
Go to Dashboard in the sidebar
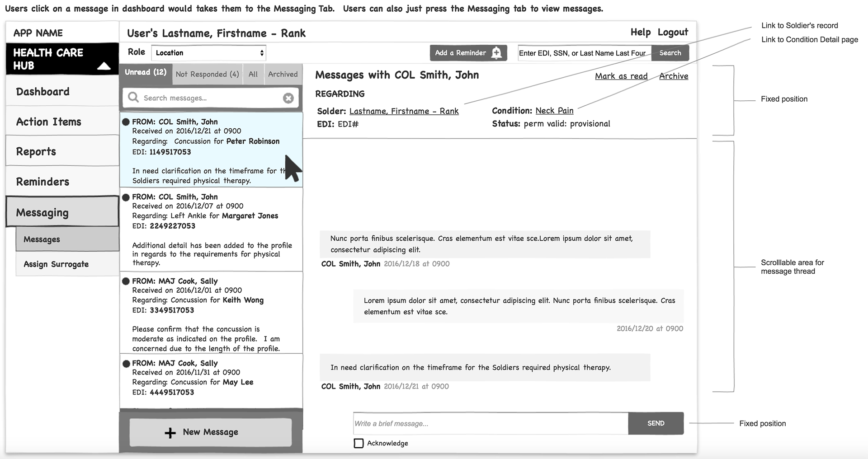pyautogui.click(x=62, y=91)
